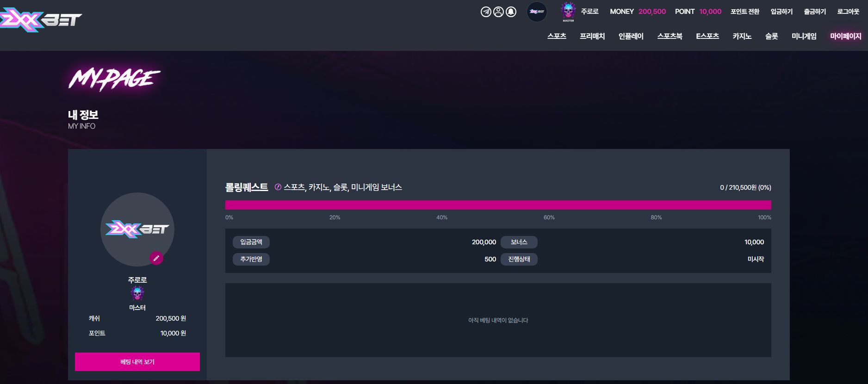Click the user profile circle icon
Image resolution: width=868 pixels, height=384 pixels.
[x=498, y=12]
